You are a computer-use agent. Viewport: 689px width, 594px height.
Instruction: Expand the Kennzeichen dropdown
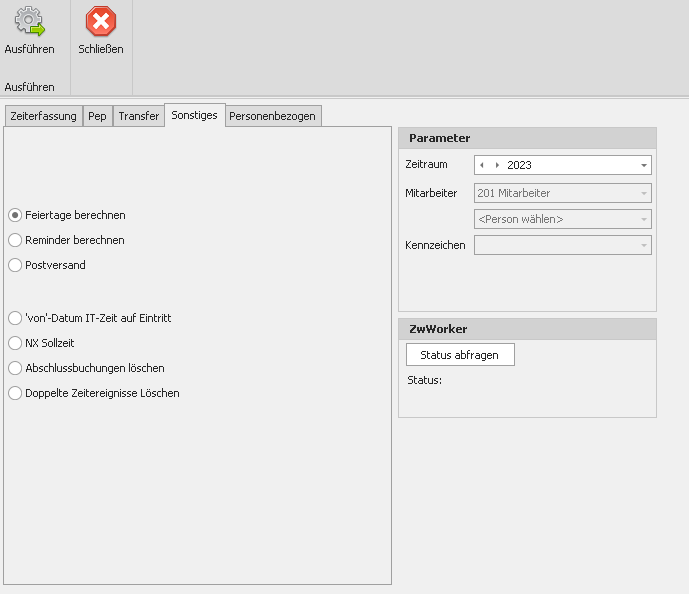(x=643, y=245)
